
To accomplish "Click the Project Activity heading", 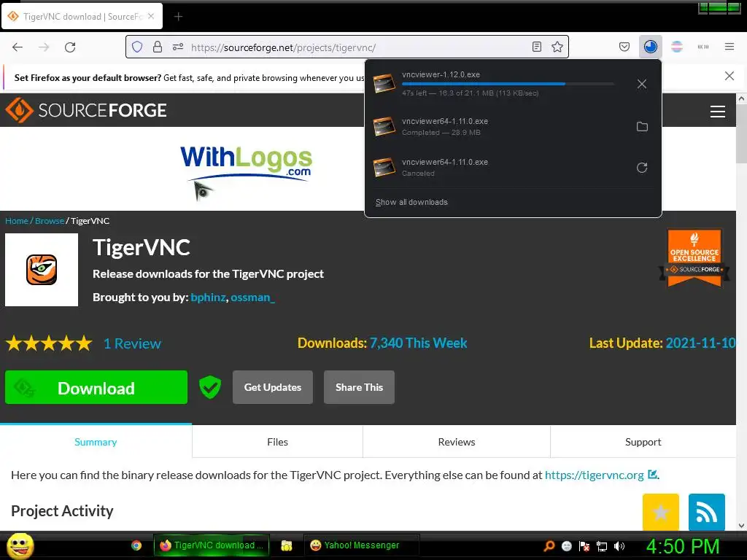I will click(62, 511).
